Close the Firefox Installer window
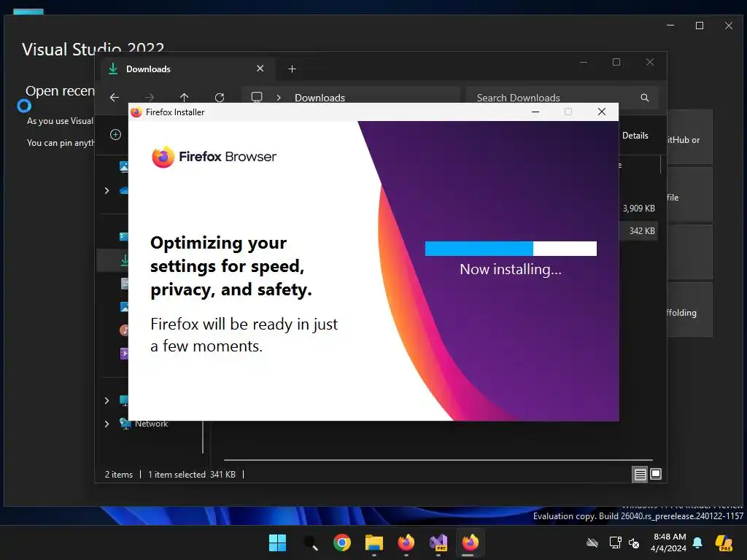The height and width of the screenshot is (560, 747). click(x=602, y=112)
